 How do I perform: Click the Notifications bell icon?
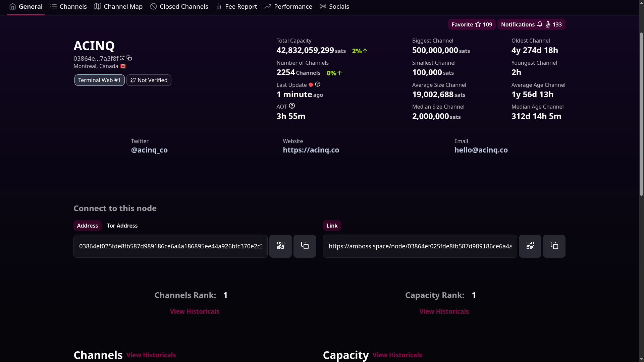[540, 24]
